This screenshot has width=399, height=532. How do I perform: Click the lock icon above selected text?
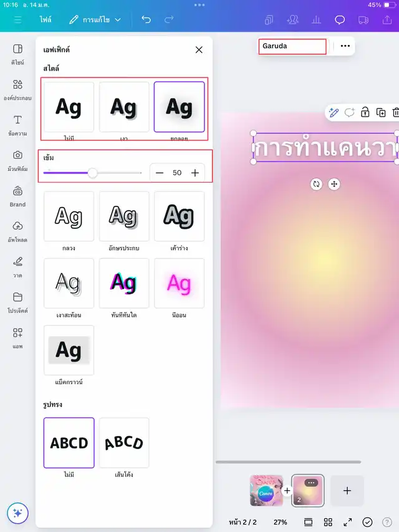[x=365, y=112]
